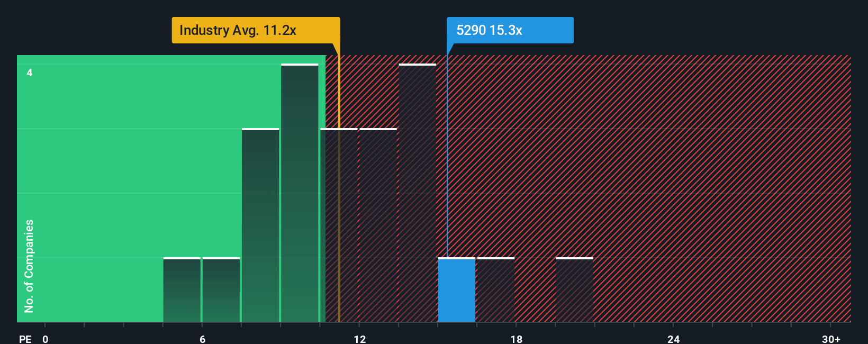Click the 5290 15.3x company label
The height and width of the screenshot is (344, 868).
tap(510, 30)
